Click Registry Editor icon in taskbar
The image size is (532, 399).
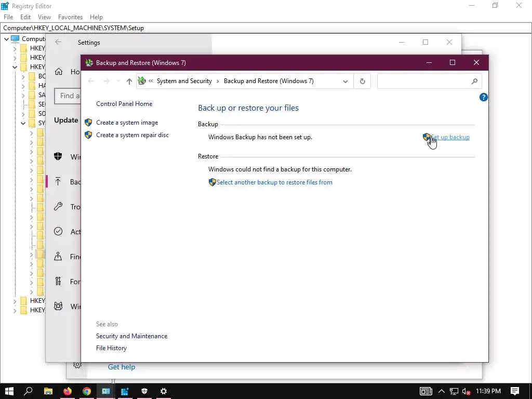pos(125,391)
